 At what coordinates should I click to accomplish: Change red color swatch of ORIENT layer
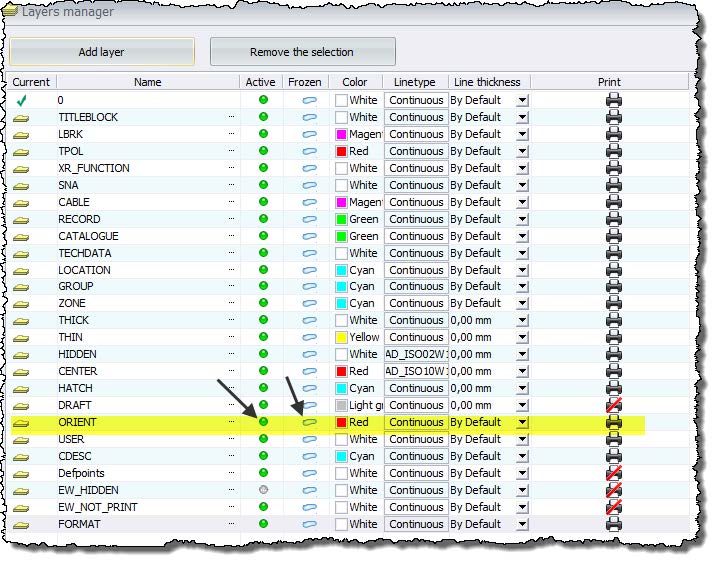pyautogui.click(x=341, y=422)
